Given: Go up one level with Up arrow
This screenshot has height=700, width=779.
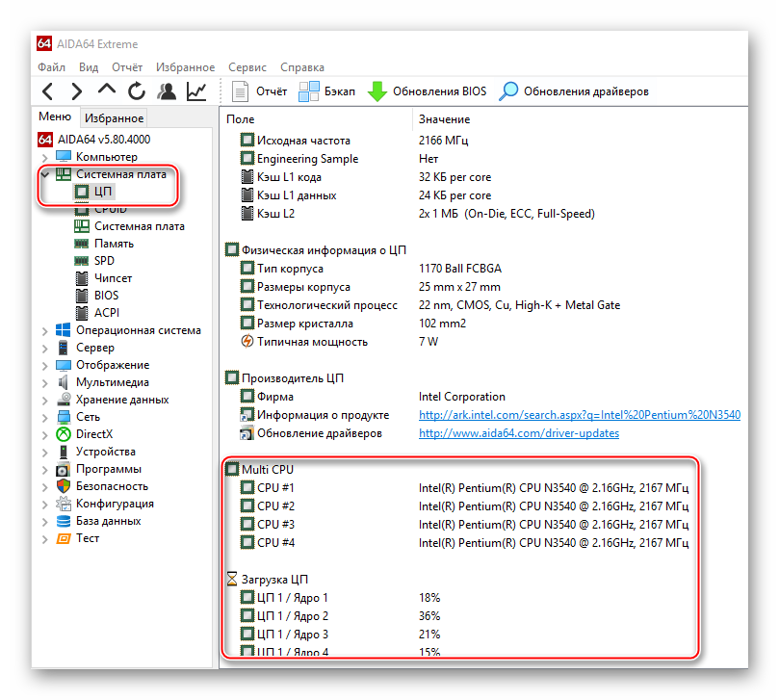Looking at the screenshot, I should [x=107, y=91].
